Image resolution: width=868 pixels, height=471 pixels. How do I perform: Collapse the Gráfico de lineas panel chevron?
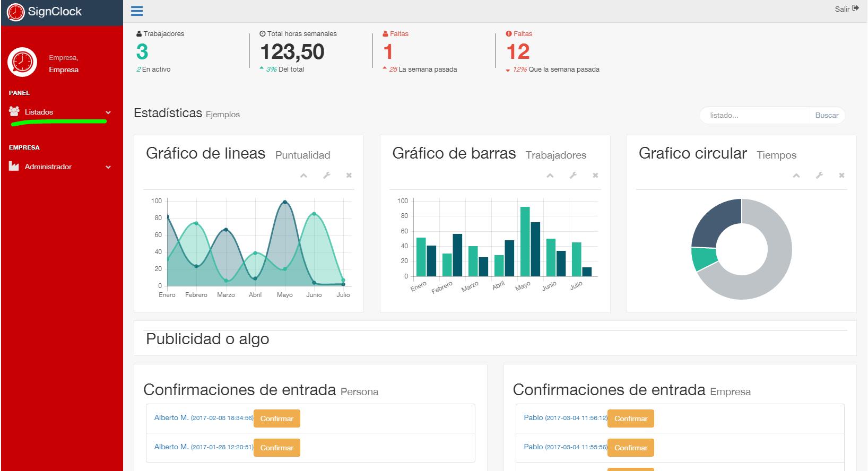point(303,176)
